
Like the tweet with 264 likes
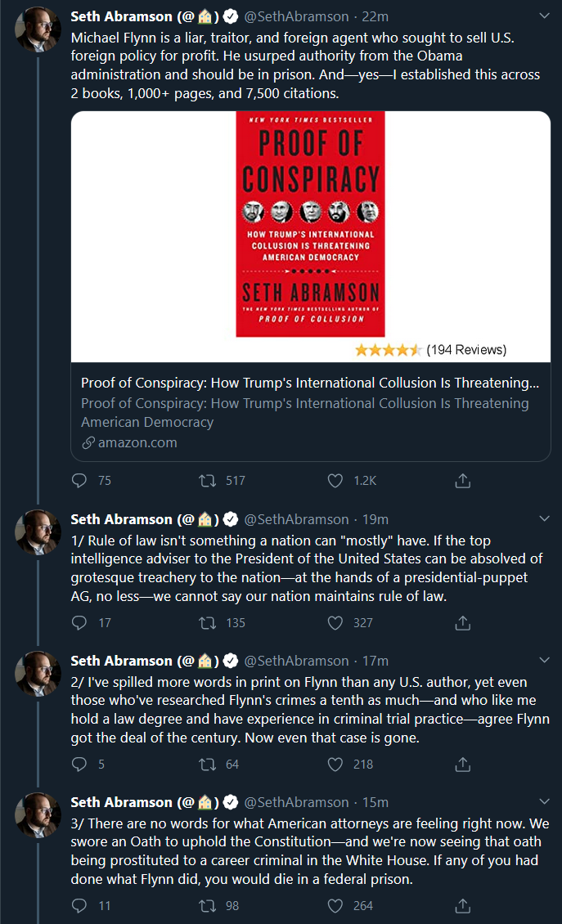point(335,906)
